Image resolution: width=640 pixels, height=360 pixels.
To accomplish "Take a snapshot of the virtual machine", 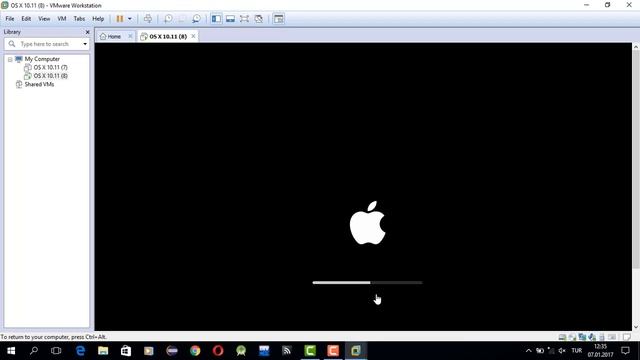I will click(x=168, y=19).
